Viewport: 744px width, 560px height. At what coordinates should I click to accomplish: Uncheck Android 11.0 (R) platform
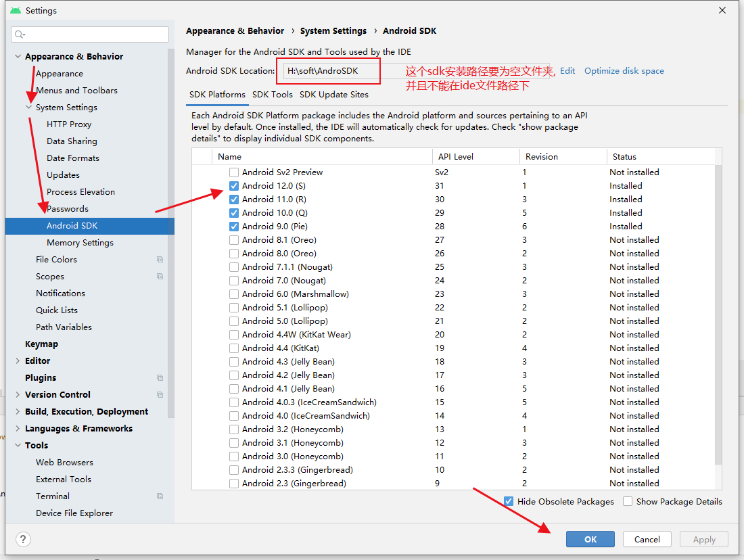[234, 200]
